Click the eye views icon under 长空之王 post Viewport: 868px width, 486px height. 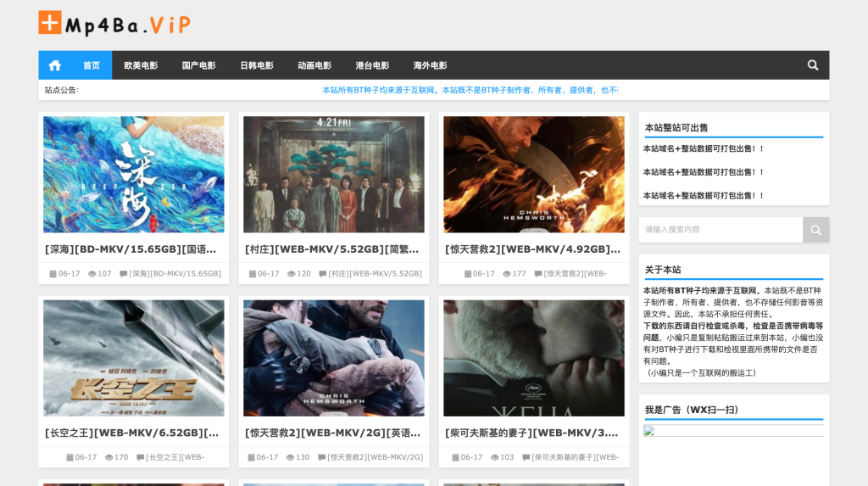(108, 457)
